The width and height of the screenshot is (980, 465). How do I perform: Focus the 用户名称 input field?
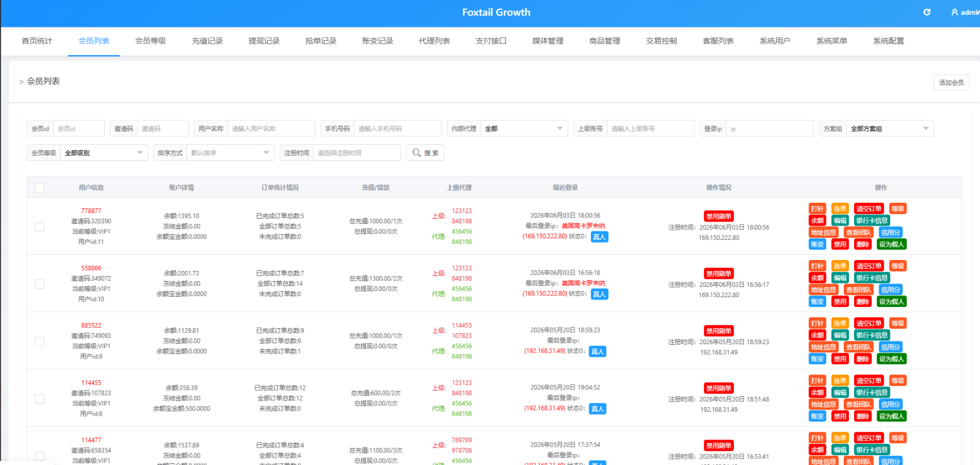point(271,128)
